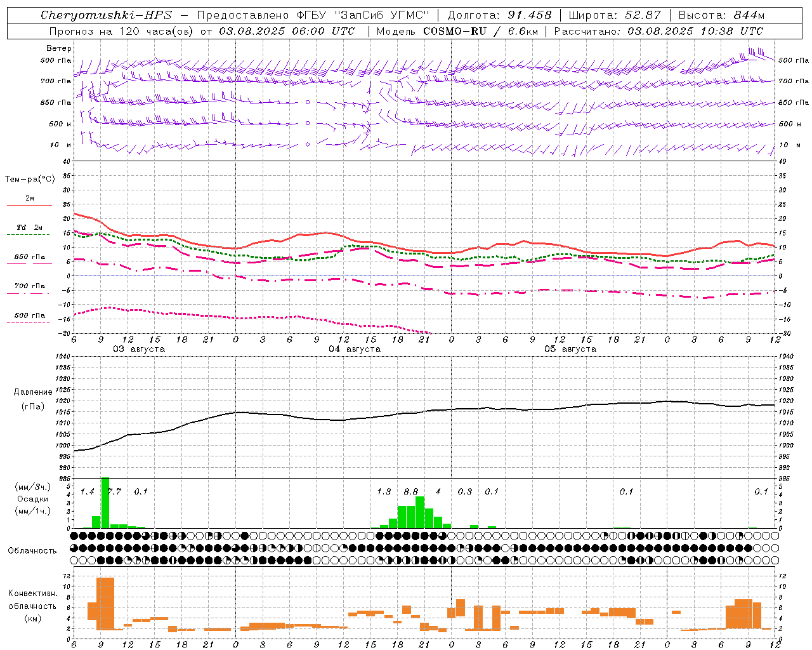Click the '03 августа' date label
This screenshot has width=812, height=650.
(x=139, y=349)
